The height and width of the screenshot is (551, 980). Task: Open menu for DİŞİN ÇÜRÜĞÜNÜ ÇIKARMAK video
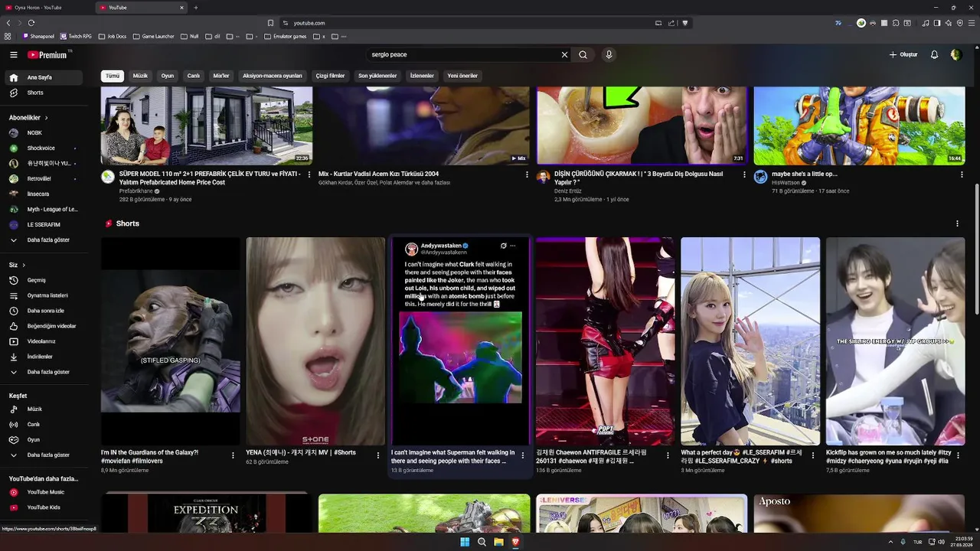[x=744, y=174]
